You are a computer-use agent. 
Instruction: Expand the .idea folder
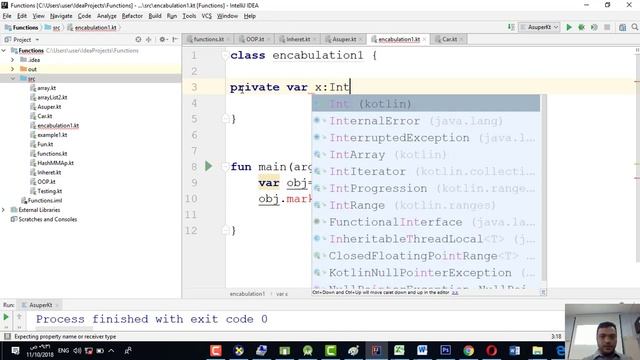tap(13, 60)
